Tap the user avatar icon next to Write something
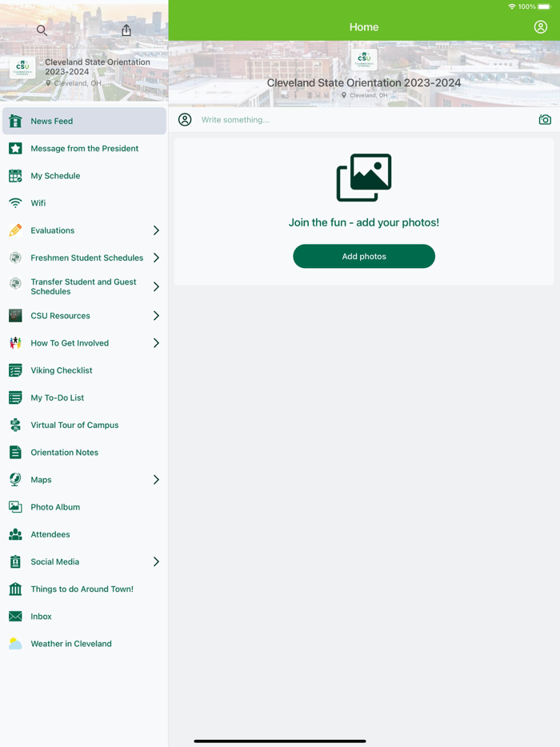Image resolution: width=560 pixels, height=747 pixels. [185, 120]
